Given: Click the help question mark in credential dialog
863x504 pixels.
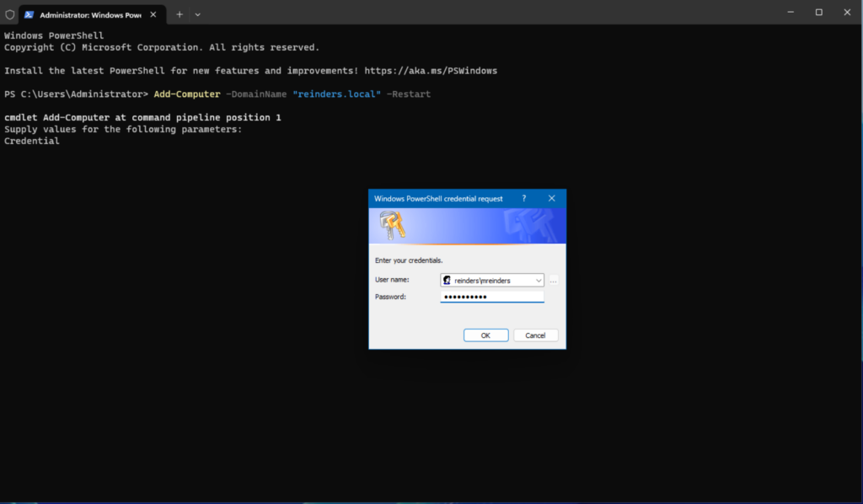Looking at the screenshot, I should (x=524, y=198).
